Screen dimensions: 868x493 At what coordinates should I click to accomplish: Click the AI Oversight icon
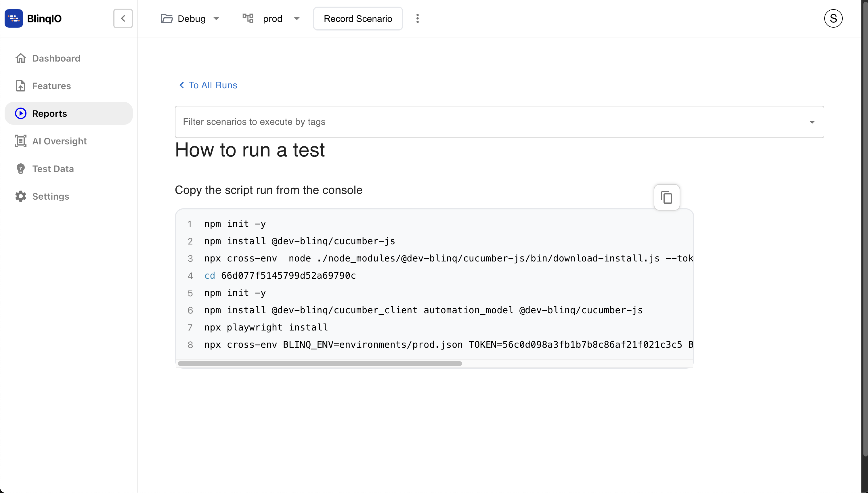[x=21, y=141]
